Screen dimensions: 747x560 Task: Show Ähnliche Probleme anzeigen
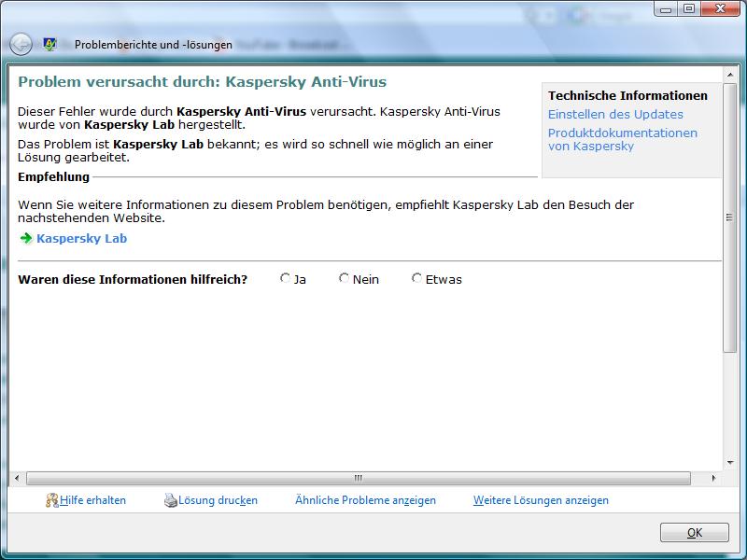tap(365, 500)
